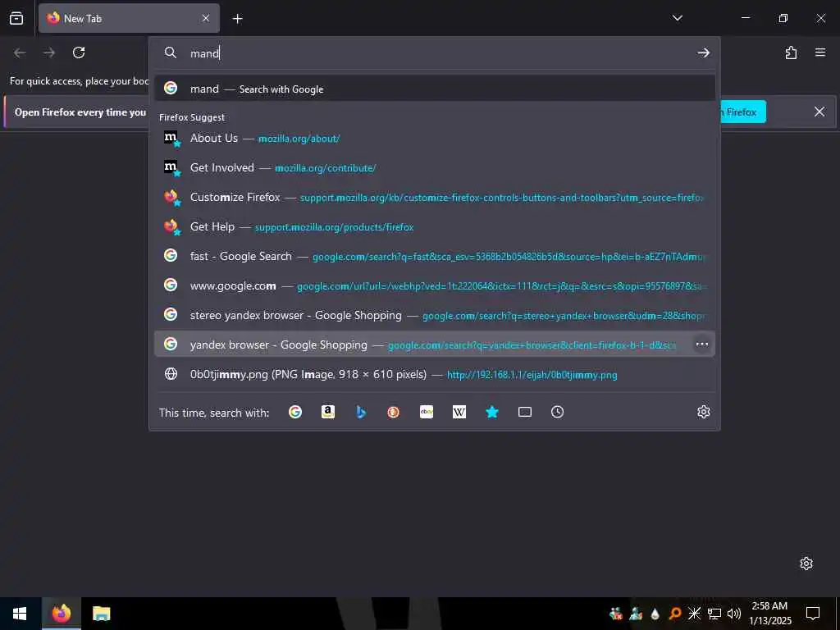Open the Extensions puzzle icon
840x630 pixels.
(791, 52)
